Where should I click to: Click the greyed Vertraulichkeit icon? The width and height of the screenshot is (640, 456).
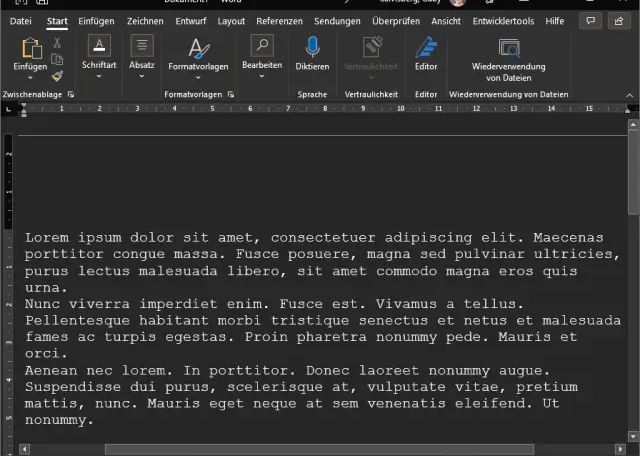(371, 47)
